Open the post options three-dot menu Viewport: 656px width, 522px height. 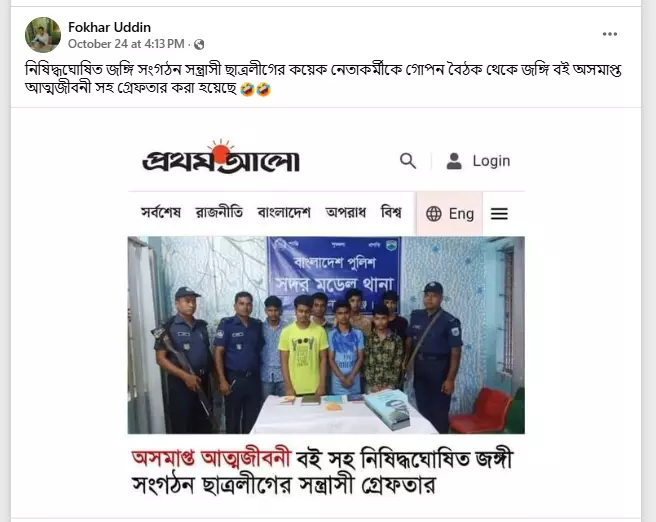coord(610,34)
